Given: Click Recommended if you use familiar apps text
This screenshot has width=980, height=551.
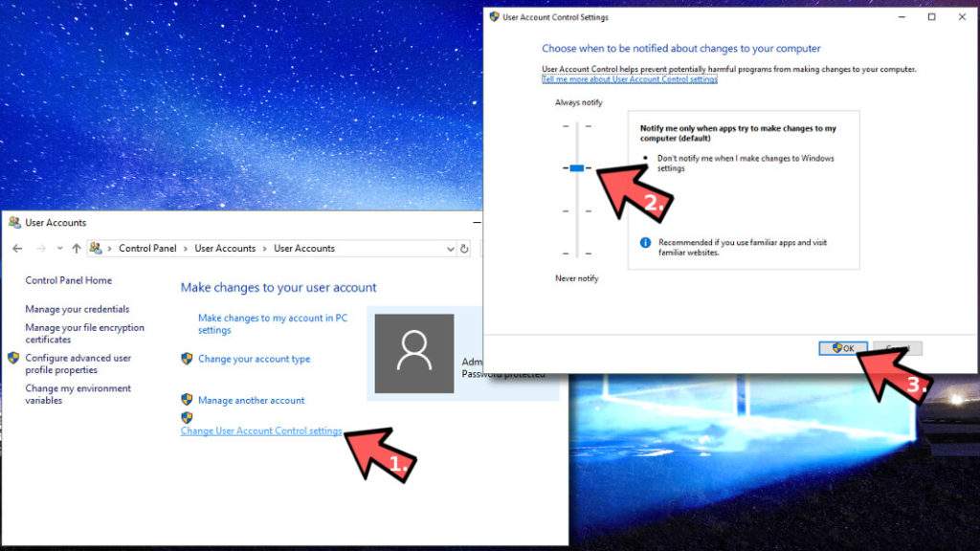Looking at the screenshot, I should pos(743,248).
